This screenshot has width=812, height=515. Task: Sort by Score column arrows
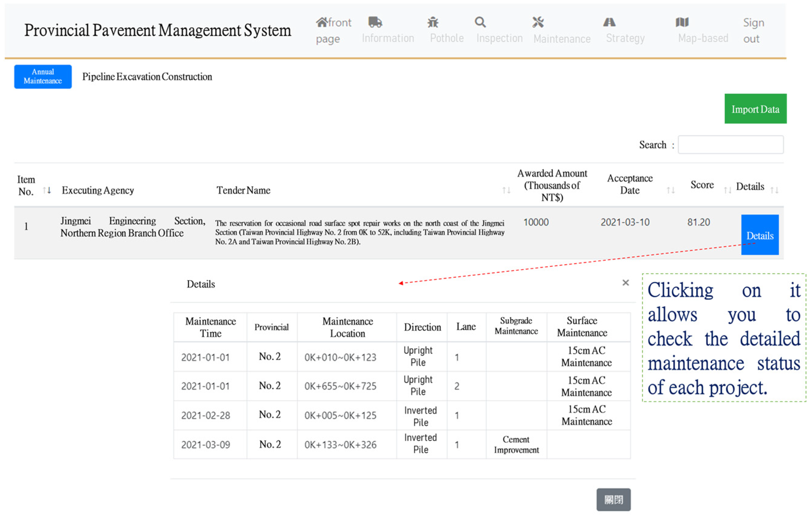(727, 190)
